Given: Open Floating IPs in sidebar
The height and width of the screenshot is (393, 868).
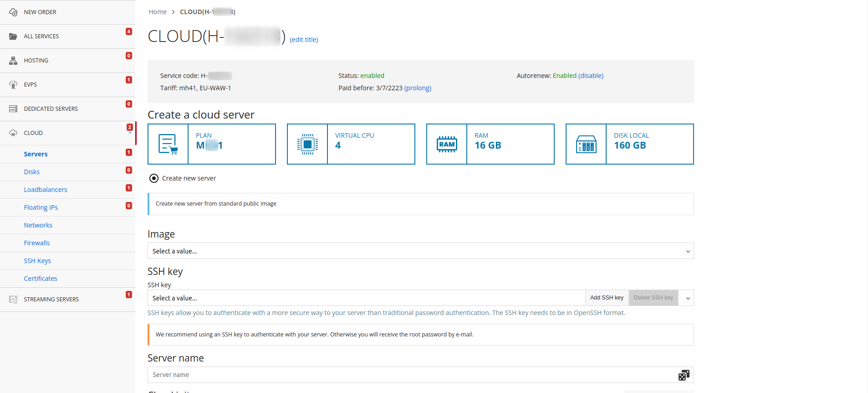Looking at the screenshot, I should 41,207.
